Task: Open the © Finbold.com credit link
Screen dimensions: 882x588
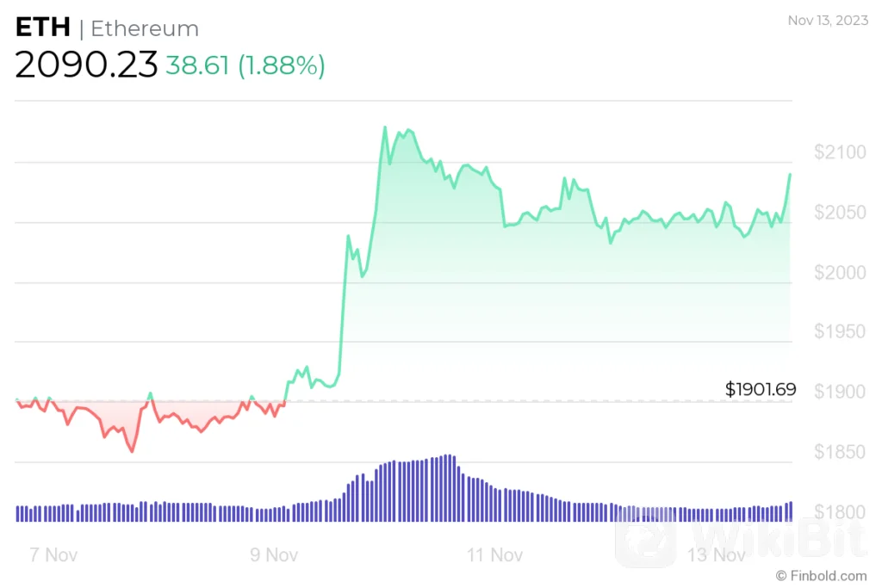Action: point(821,575)
